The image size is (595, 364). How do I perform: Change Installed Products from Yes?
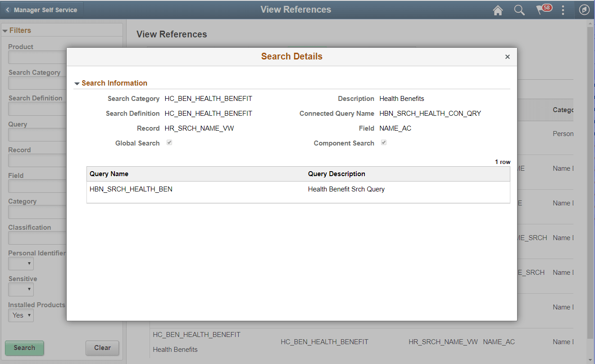tap(21, 315)
